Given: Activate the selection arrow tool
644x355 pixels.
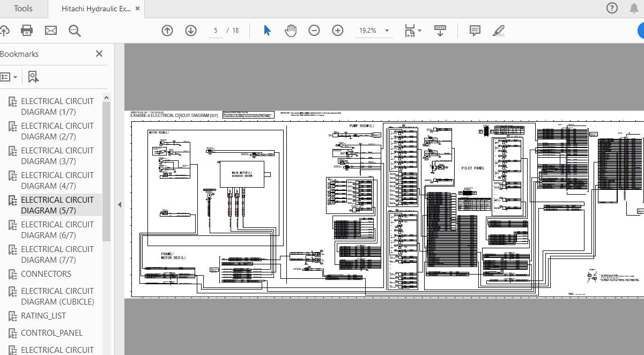Looking at the screenshot, I should tap(267, 31).
